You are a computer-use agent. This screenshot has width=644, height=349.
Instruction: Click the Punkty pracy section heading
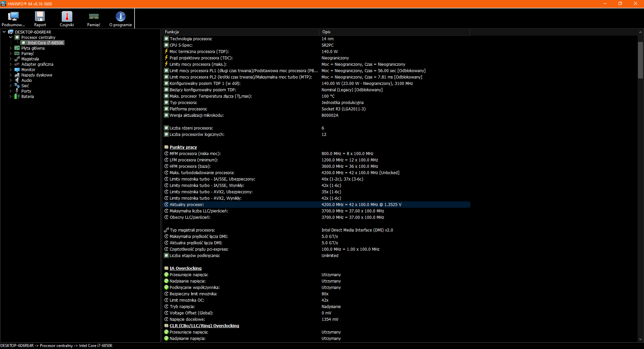pos(183,147)
